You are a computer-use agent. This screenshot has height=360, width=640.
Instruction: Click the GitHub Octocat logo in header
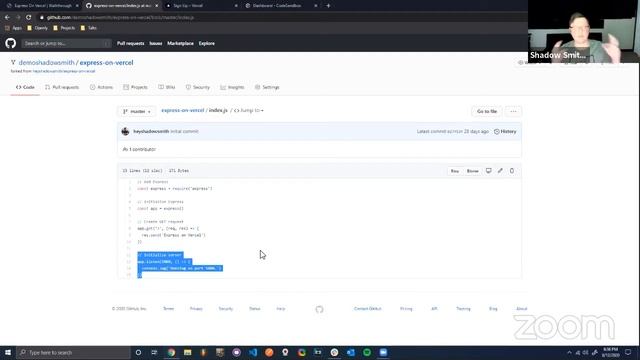coord(11,43)
